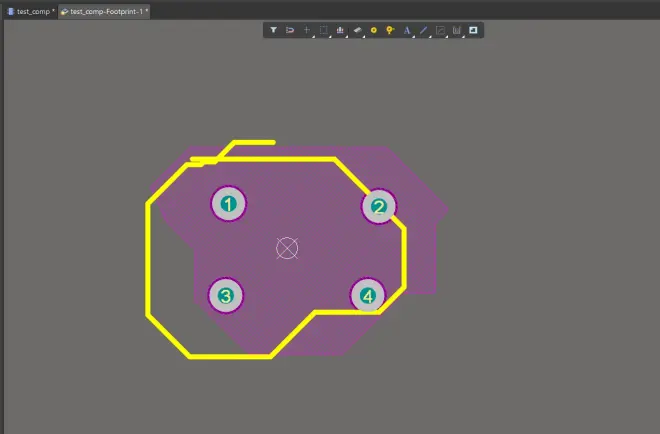Select the place string text tool
This screenshot has width=660, height=434.
[407, 30]
